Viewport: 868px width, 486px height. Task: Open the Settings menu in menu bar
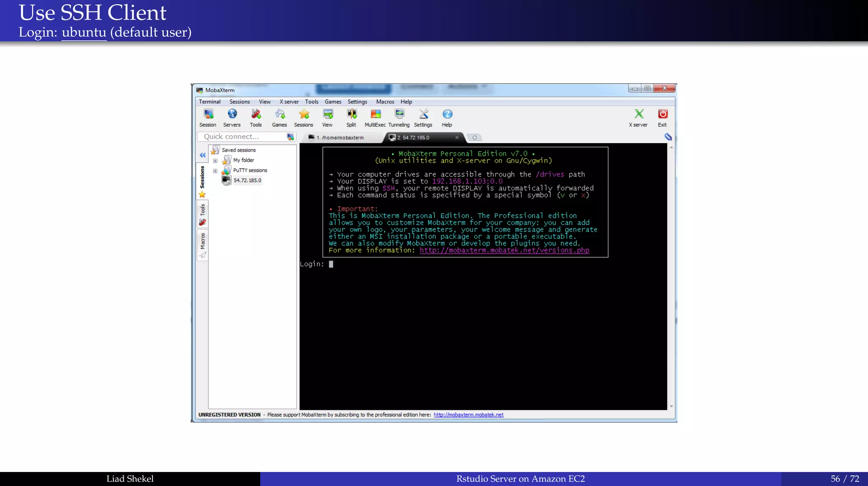click(x=357, y=102)
